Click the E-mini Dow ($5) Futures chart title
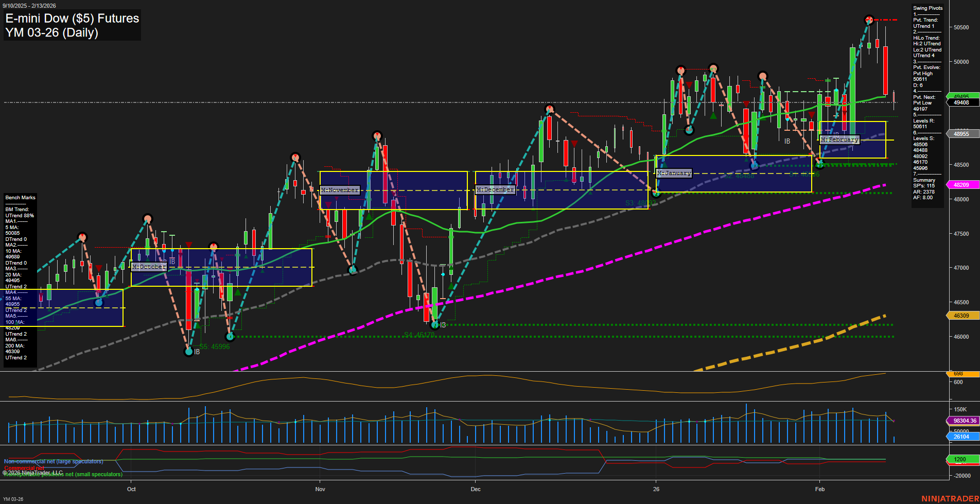The height and width of the screenshot is (504, 980). pyautogui.click(x=71, y=18)
